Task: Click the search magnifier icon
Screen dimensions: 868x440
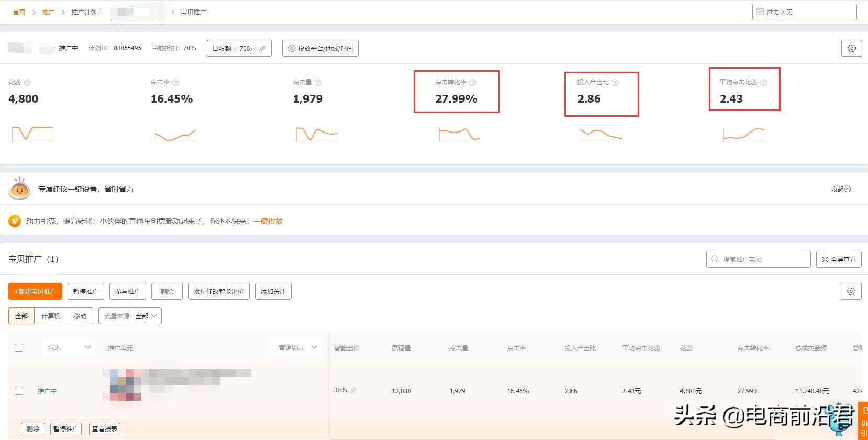Action: coord(715,259)
